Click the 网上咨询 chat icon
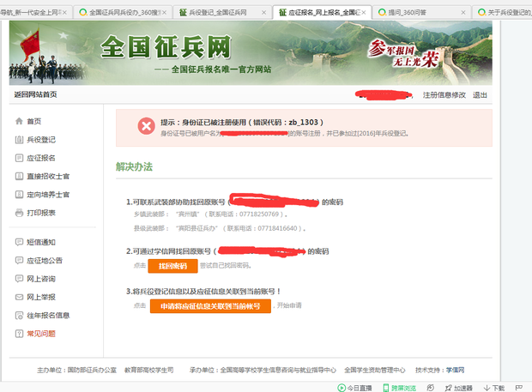Screen dimensions: 532x392 [x=19, y=279]
